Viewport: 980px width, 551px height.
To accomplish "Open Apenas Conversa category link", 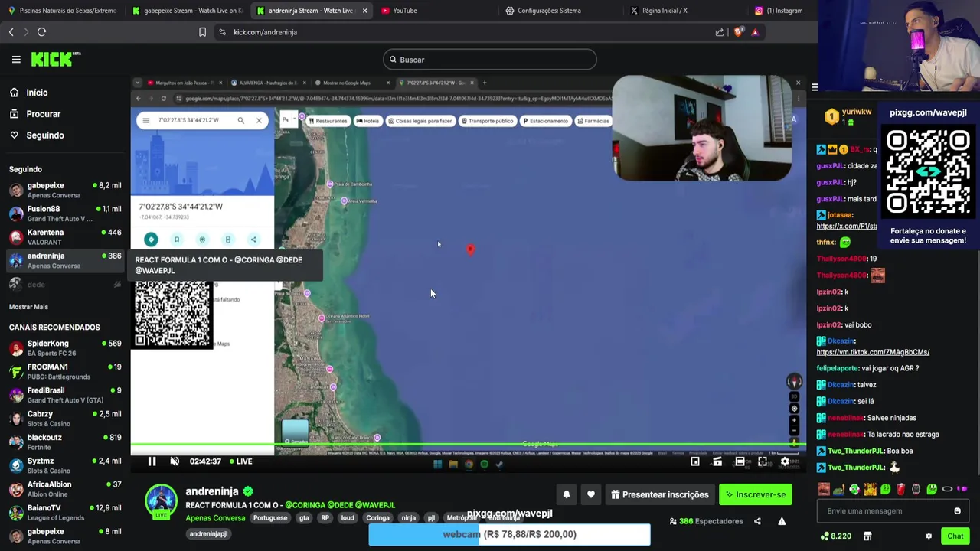I will point(215,518).
